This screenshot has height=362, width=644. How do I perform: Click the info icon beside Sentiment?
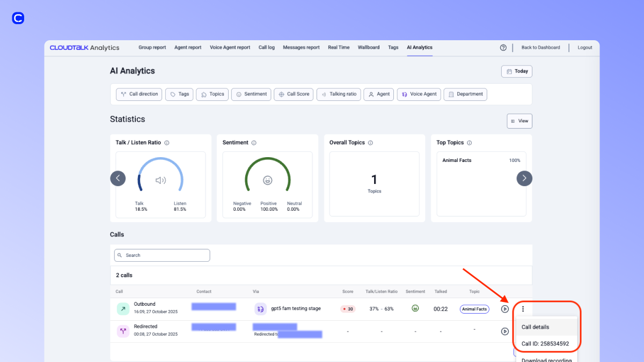click(x=254, y=143)
